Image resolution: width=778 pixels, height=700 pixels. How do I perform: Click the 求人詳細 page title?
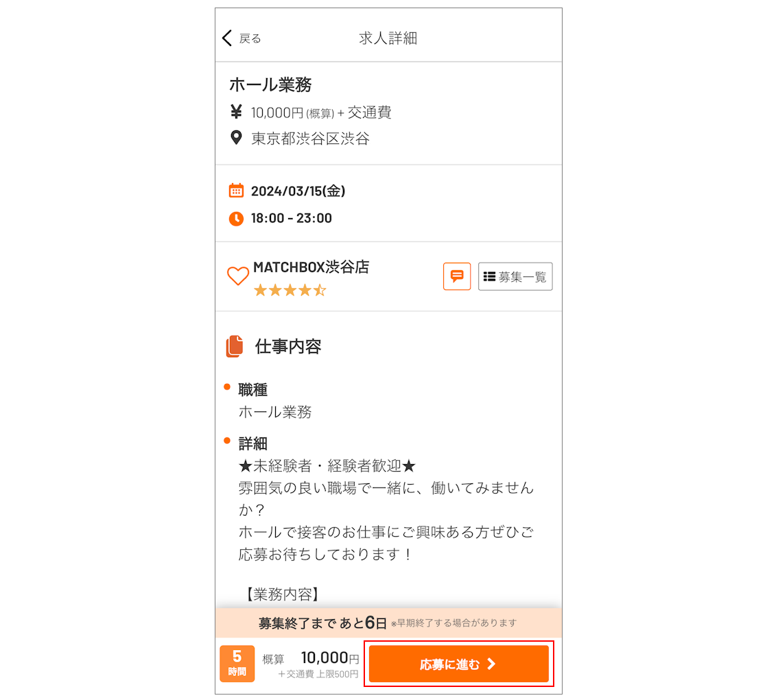[388, 38]
